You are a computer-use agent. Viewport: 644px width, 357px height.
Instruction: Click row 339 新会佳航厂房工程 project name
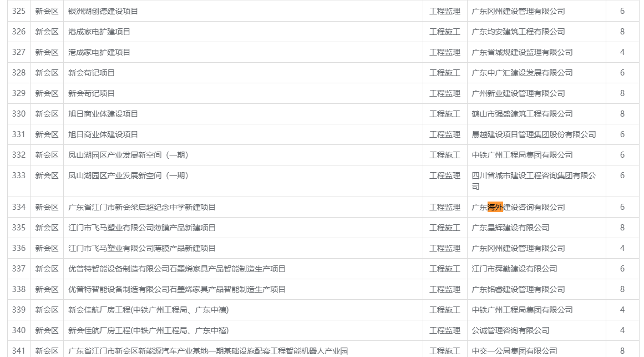[148, 310]
